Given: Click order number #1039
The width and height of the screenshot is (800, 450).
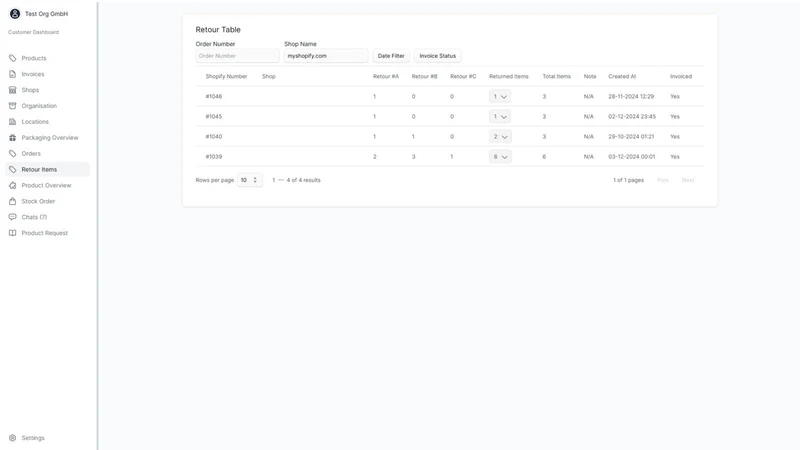Looking at the screenshot, I should 214,157.
